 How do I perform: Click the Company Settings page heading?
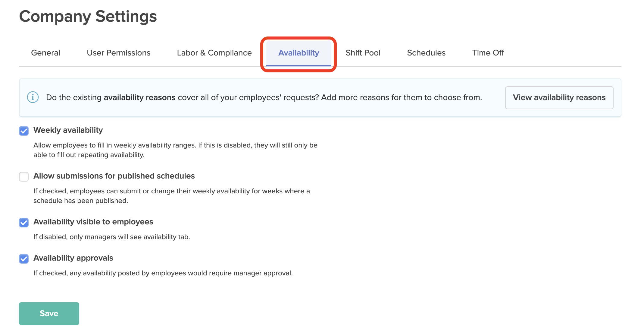[88, 17]
